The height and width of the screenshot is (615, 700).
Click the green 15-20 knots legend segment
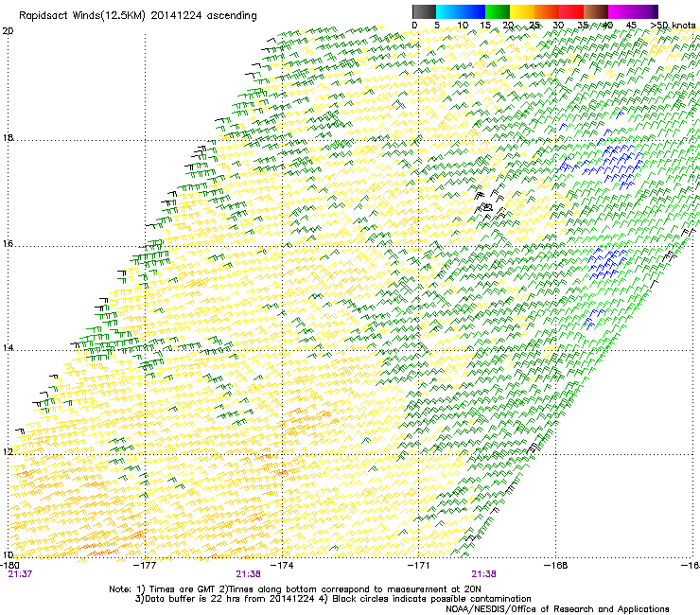[x=498, y=11]
